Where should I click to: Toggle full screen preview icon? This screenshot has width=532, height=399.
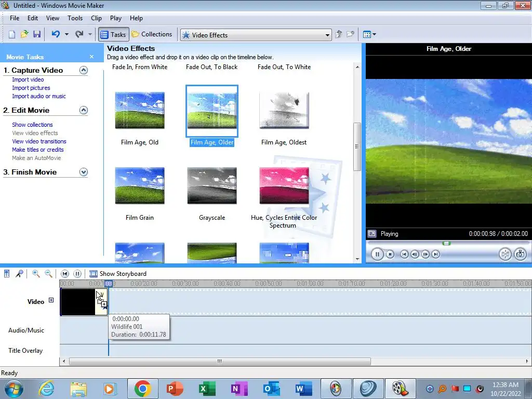click(372, 233)
